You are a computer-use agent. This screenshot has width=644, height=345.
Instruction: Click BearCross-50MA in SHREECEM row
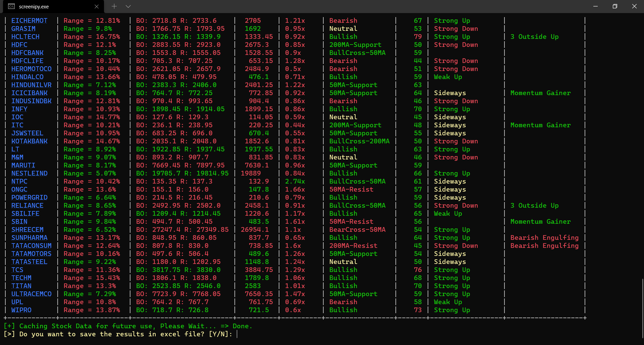point(358,230)
